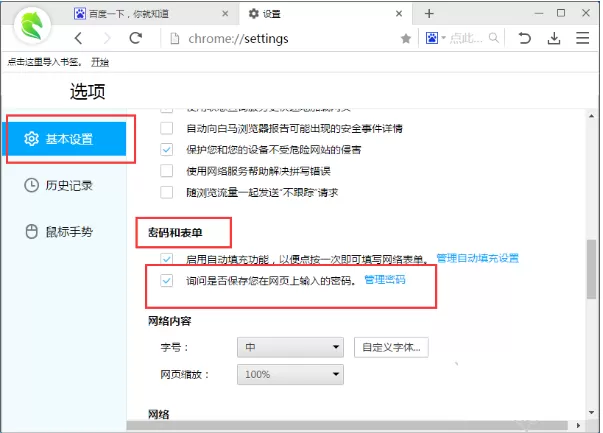Click the magnifier search icon
Viewport: 603px width, 433px height.
[493, 38]
